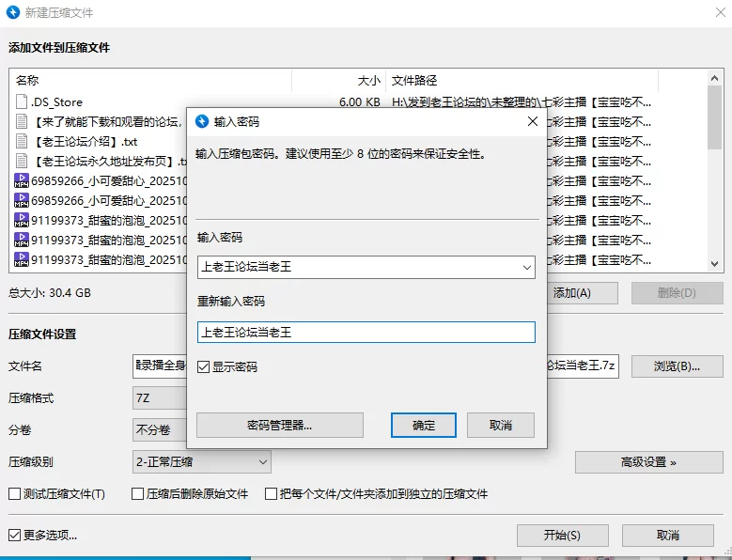This screenshot has height=560, width=732.
Task: Click 浏览(B)... to choose location
Action: pyautogui.click(x=677, y=366)
